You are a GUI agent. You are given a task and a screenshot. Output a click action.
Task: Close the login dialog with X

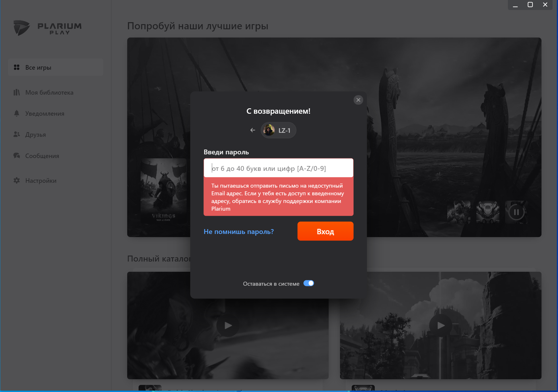pyautogui.click(x=358, y=100)
